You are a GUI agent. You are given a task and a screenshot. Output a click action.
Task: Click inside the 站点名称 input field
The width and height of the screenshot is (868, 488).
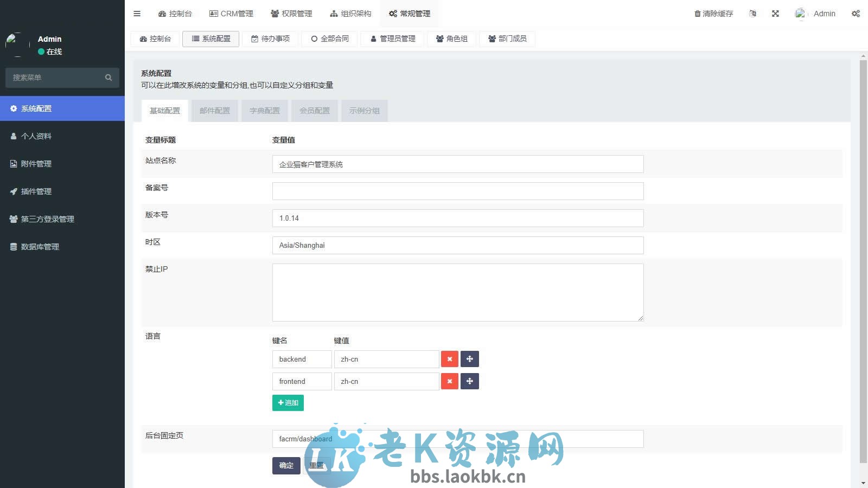click(457, 164)
